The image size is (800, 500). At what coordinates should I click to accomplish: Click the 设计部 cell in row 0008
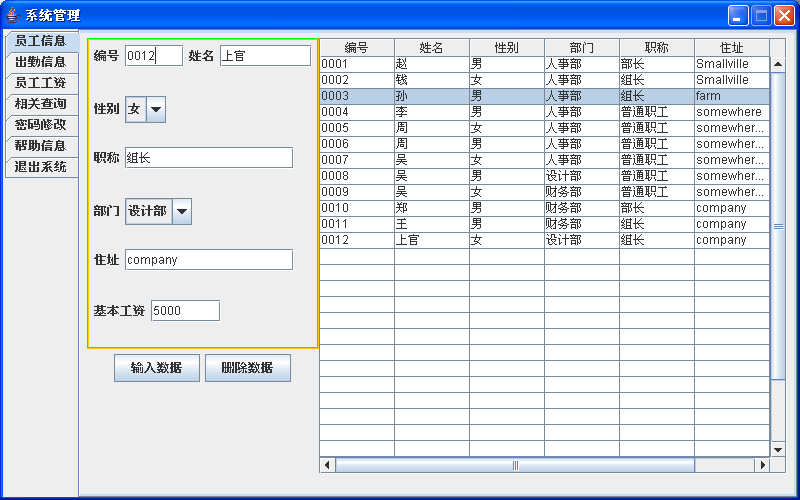tap(582, 176)
